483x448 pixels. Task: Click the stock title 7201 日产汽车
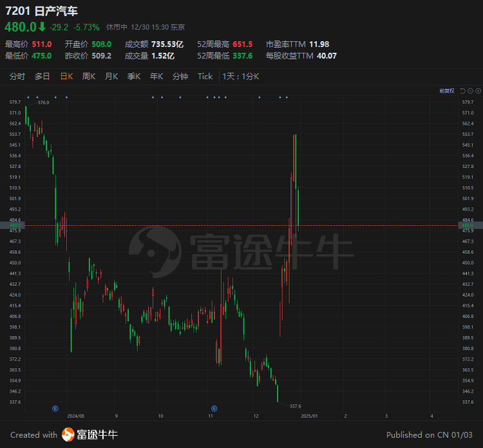[42, 11]
